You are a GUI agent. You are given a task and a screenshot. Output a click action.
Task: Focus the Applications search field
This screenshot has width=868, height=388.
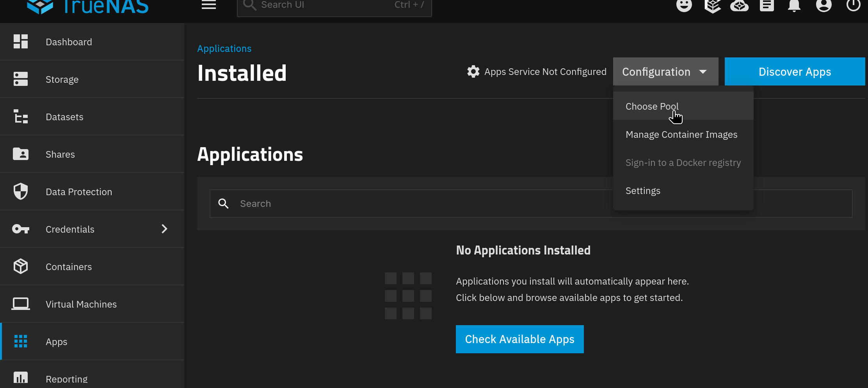click(531, 203)
